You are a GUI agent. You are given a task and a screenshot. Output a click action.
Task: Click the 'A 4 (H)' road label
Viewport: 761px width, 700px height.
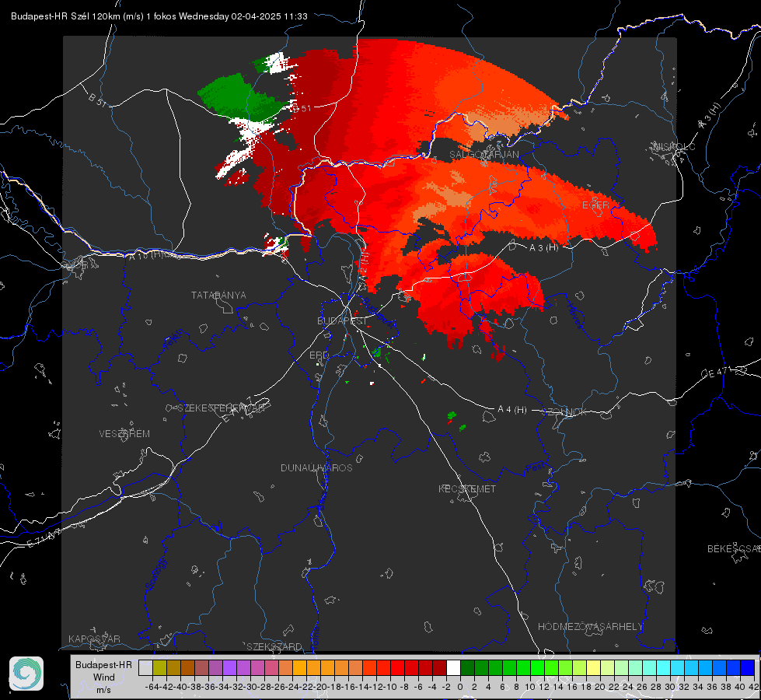[512, 410]
